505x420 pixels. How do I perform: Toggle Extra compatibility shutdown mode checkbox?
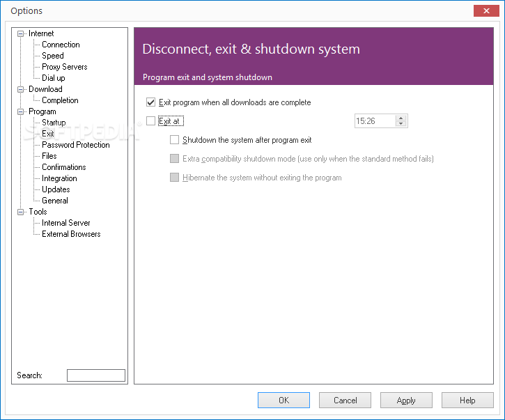pyautogui.click(x=174, y=159)
